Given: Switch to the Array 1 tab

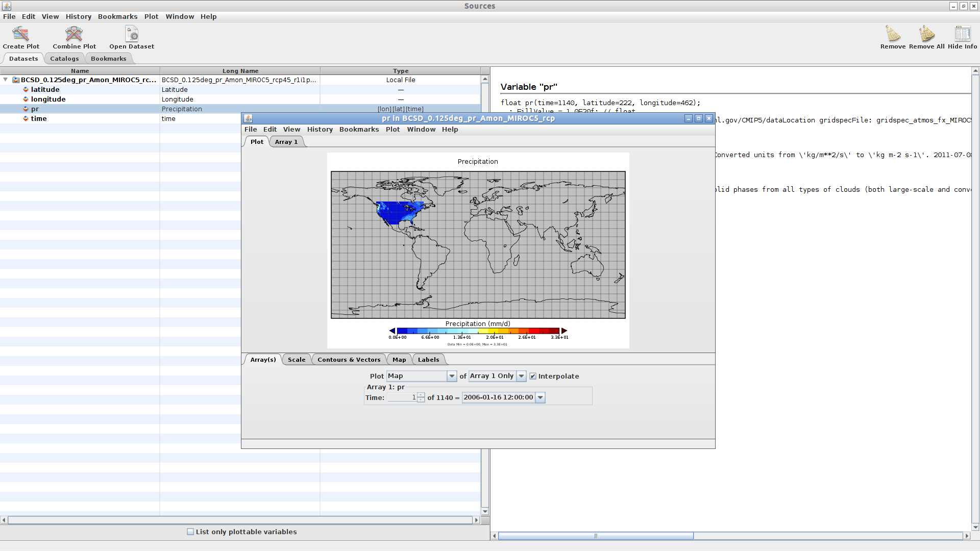Looking at the screenshot, I should coord(286,141).
